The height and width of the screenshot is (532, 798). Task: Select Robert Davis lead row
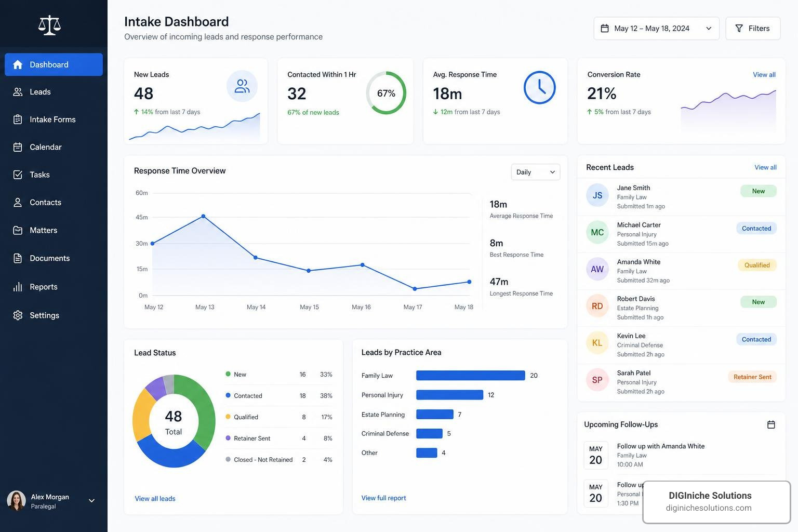tap(681, 308)
